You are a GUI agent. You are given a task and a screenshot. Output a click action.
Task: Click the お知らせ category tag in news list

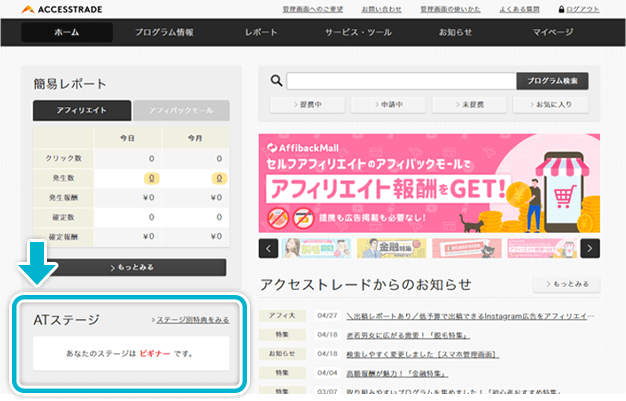coord(282,353)
